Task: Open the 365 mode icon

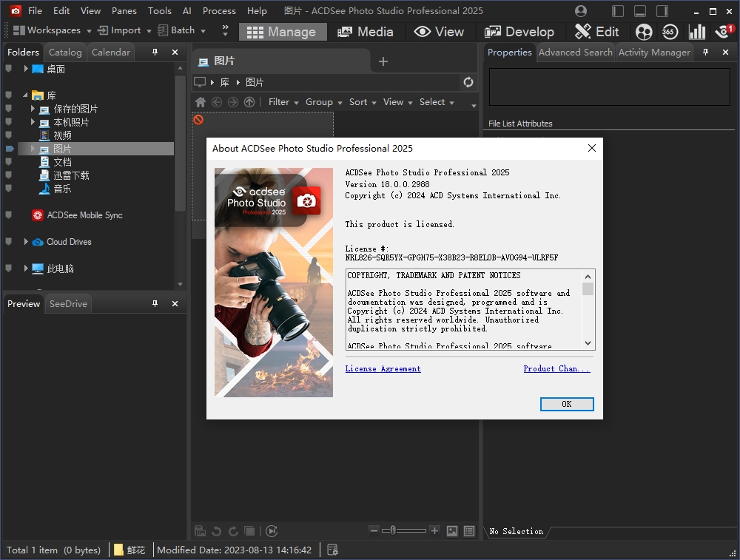Action: pos(669,32)
